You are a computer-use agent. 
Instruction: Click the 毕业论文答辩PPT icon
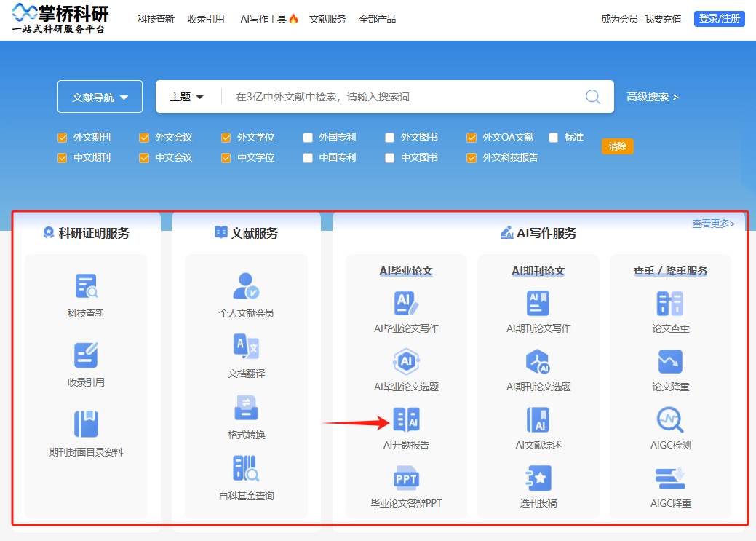point(406,478)
